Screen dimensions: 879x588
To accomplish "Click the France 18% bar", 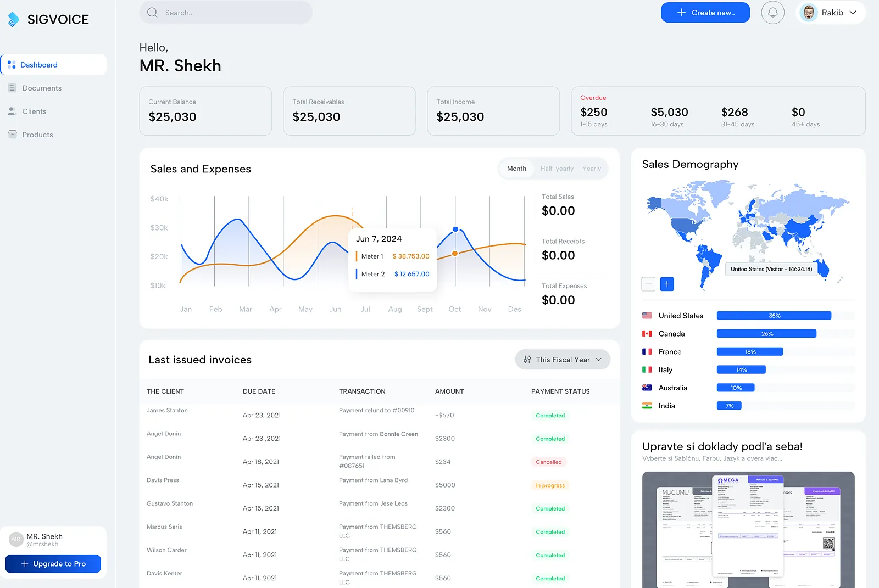I will pyautogui.click(x=750, y=351).
